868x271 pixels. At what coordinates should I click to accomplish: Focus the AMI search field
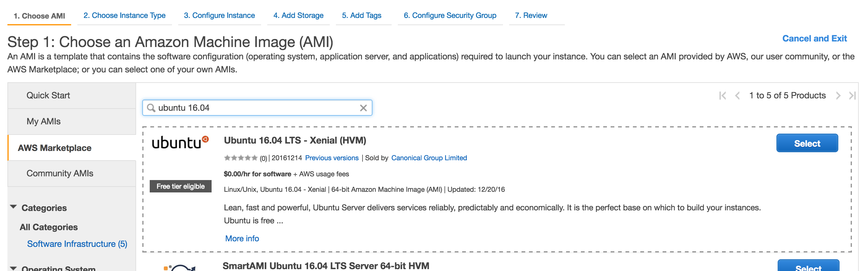(257, 108)
